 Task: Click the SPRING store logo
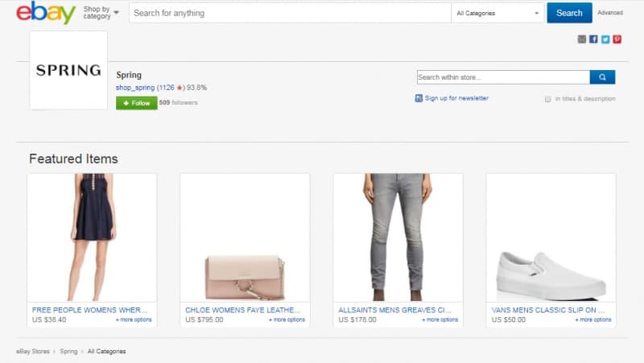tap(68, 70)
